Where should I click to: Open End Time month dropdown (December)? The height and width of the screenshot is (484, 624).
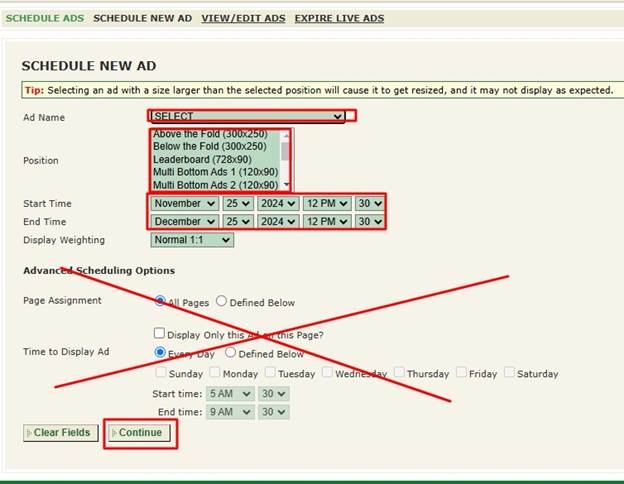[x=184, y=221]
